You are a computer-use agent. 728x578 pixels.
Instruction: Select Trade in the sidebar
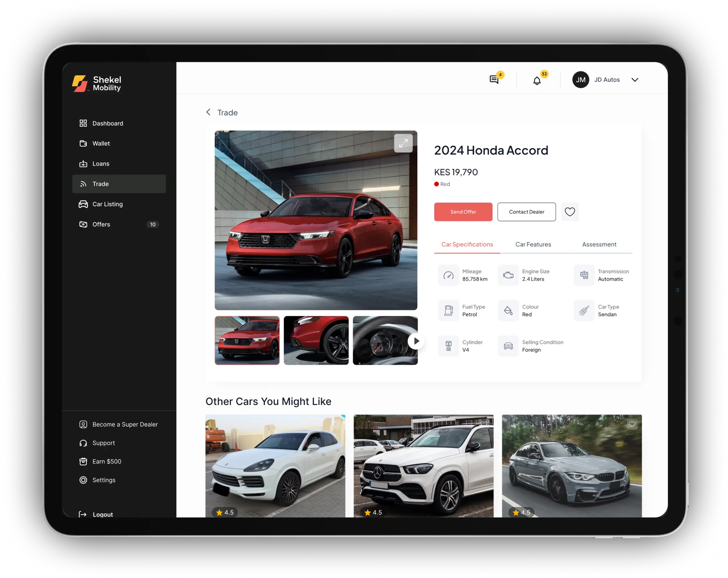click(x=119, y=184)
